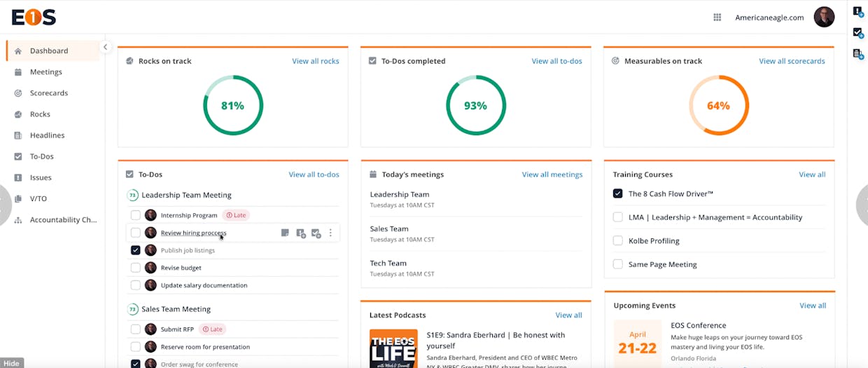The width and height of the screenshot is (868, 368).
Task: Click the Rocks icon in the sidebar
Action: click(18, 114)
